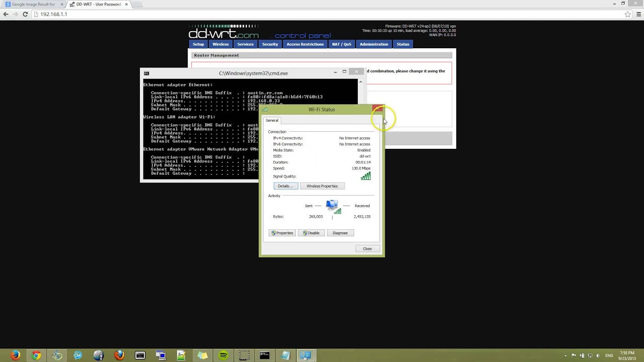Image resolution: width=644 pixels, height=362 pixels.
Task: Launch Spotify from the taskbar
Action: pos(223,355)
